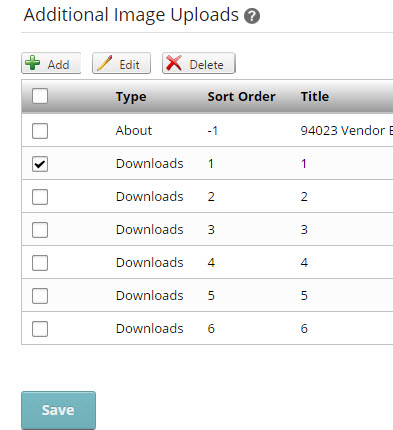Click the green plus Add icon
393x430 pixels.
coord(33,63)
